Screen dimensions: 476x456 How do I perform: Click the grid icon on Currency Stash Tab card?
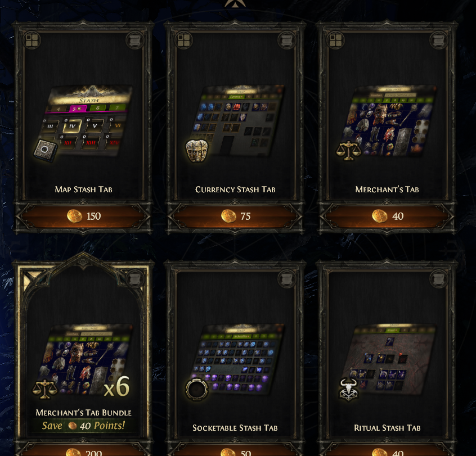(x=184, y=40)
